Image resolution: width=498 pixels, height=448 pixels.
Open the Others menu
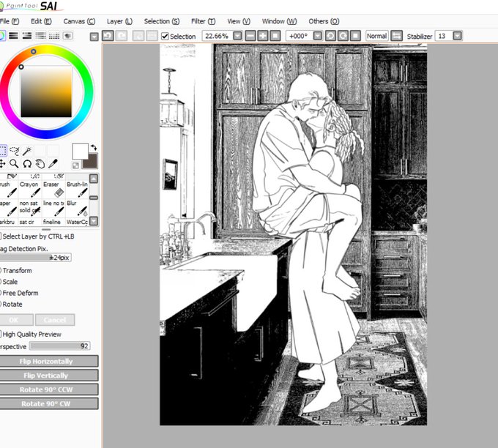(x=324, y=21)
